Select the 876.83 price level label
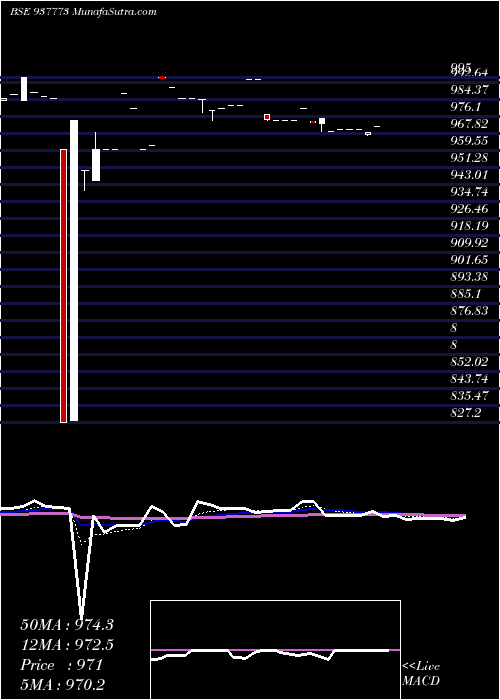This screenshot has width=500, height=700. (x=469, y=311)
